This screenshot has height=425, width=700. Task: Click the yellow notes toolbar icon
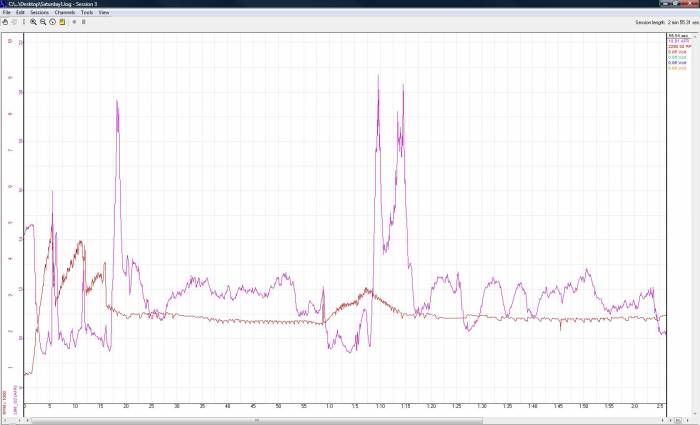[x=61, y=21]
